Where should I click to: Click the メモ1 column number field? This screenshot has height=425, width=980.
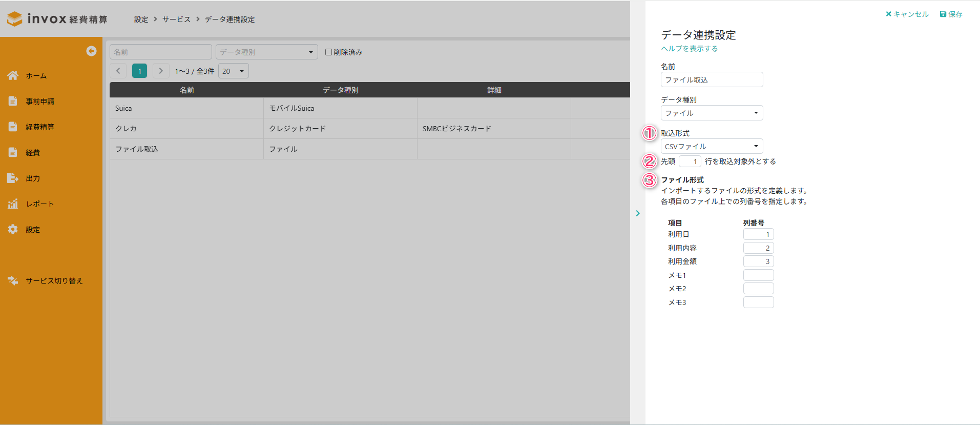point(758,275)
